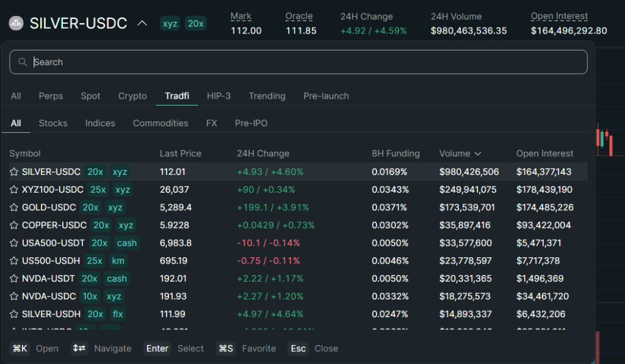Click the ⌘S Favorite shortcut icon
Viewport: 625px width, 364px height.
[225, 348]
